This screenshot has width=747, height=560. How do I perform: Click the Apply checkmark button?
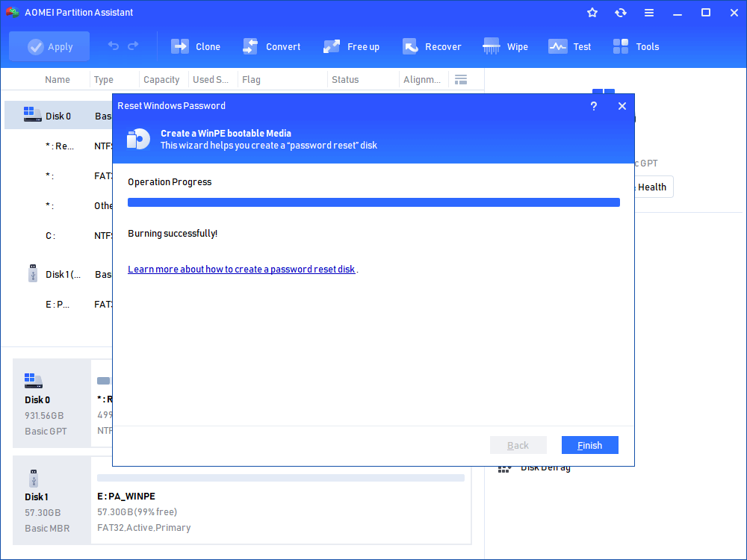[x=49, y=46]
